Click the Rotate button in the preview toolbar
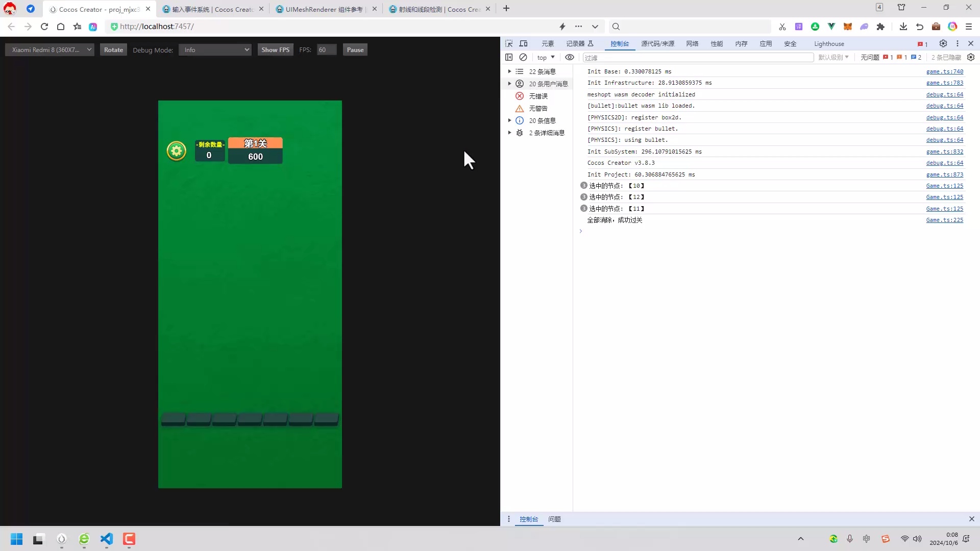This screenshot has width=980, height=551. (113, 49)
